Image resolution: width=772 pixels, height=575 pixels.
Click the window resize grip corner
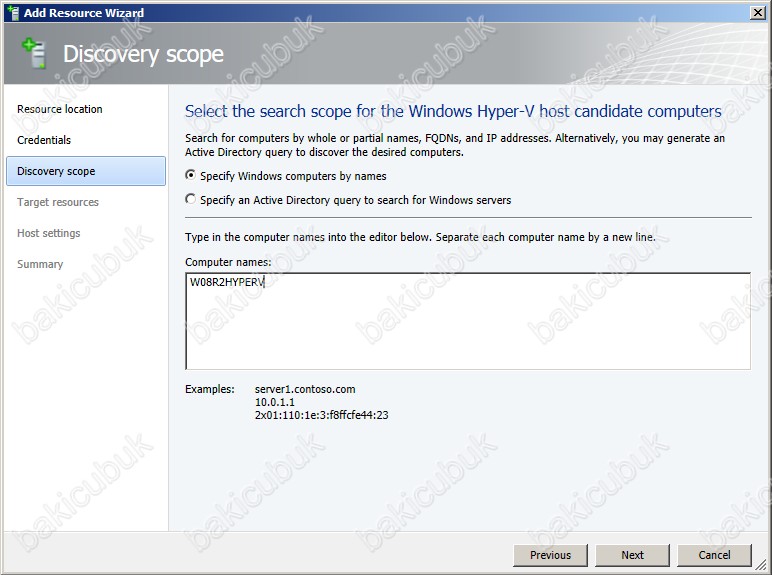point(762,564)
